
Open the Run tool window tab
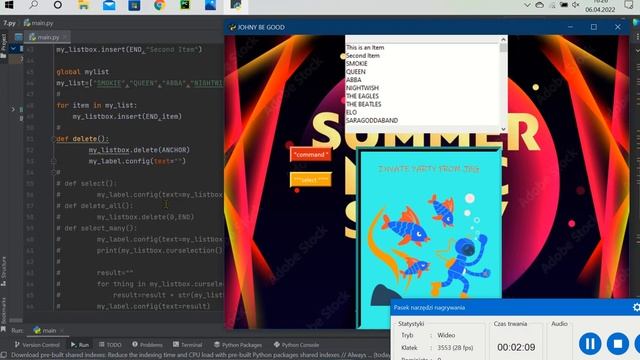click(80, 345)
